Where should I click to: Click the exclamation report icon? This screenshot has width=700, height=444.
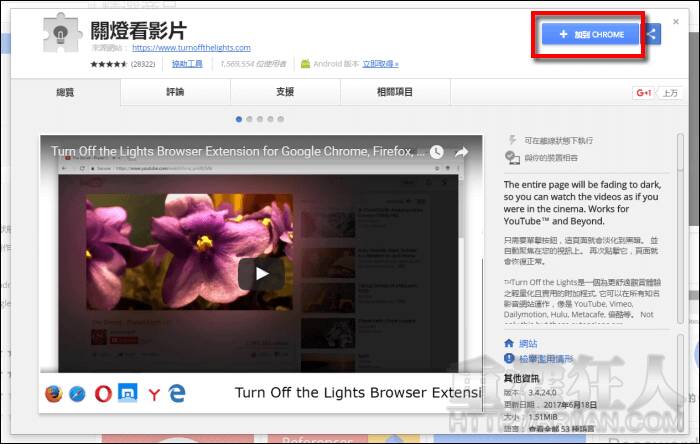point(509,358)
